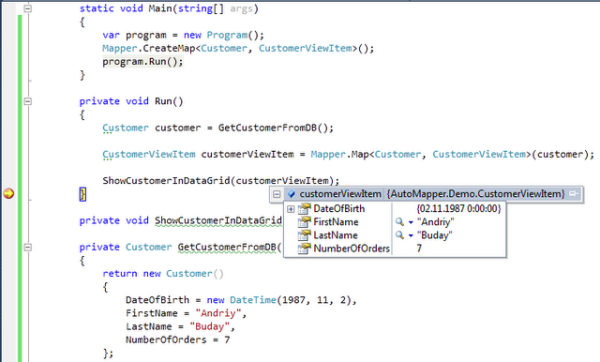Click the customerViewItem object icon in datatip

tap(291, 194)
